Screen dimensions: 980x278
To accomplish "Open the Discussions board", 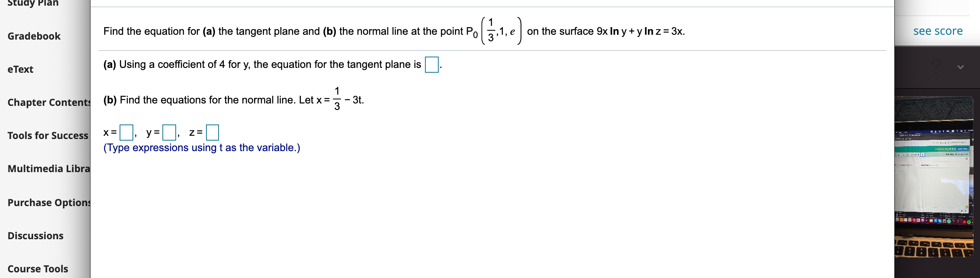I will pyautogui.click(x=35, y=236).
